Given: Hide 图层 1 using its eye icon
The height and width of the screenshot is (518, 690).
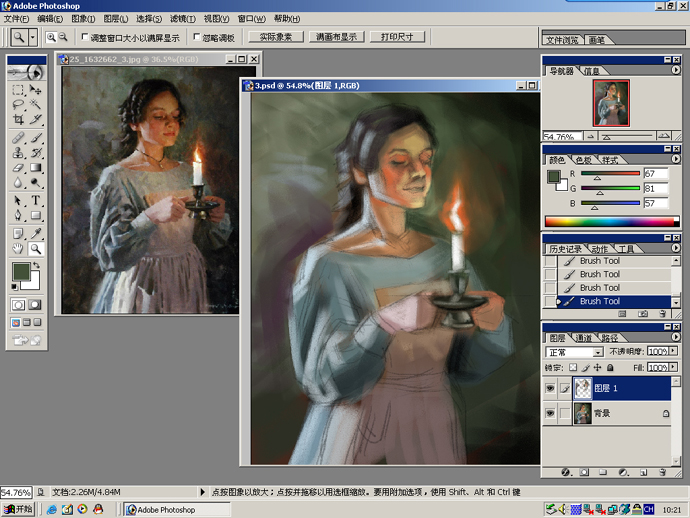Looking at the screenshot, I should point(550,388).
